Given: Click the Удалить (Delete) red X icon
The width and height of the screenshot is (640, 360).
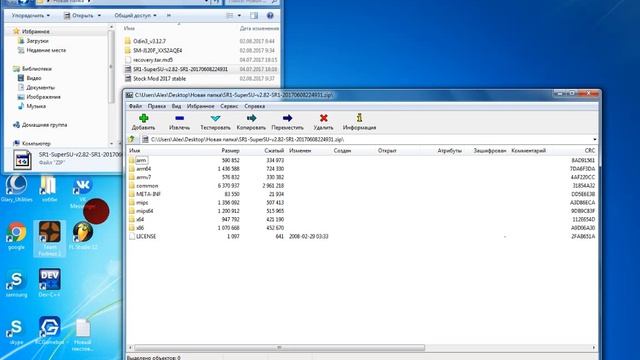Looking at the screenshot, I should click(324, 118).
